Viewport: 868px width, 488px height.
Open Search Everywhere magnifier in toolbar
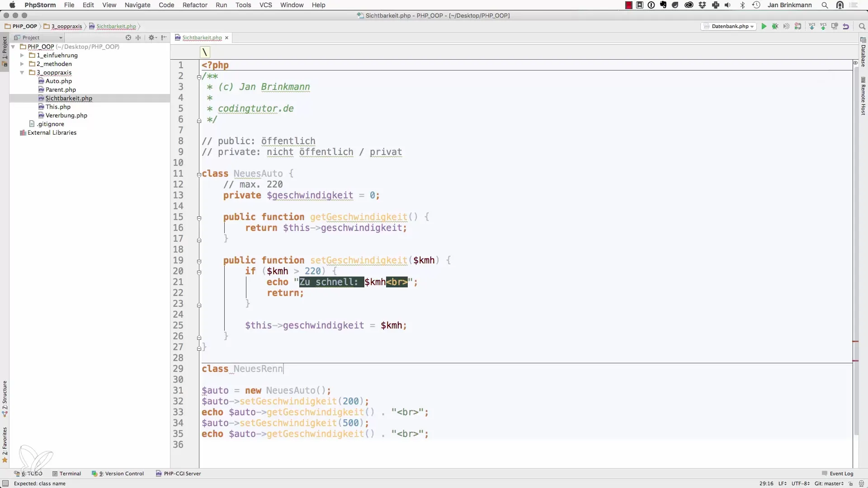(x=862, y=26)
